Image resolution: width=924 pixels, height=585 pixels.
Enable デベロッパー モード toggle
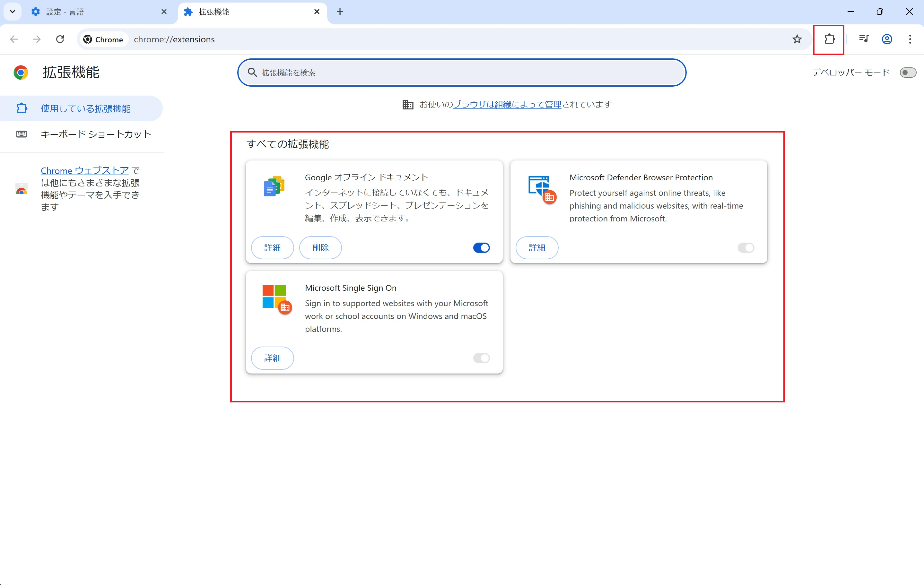coord(908,73)
